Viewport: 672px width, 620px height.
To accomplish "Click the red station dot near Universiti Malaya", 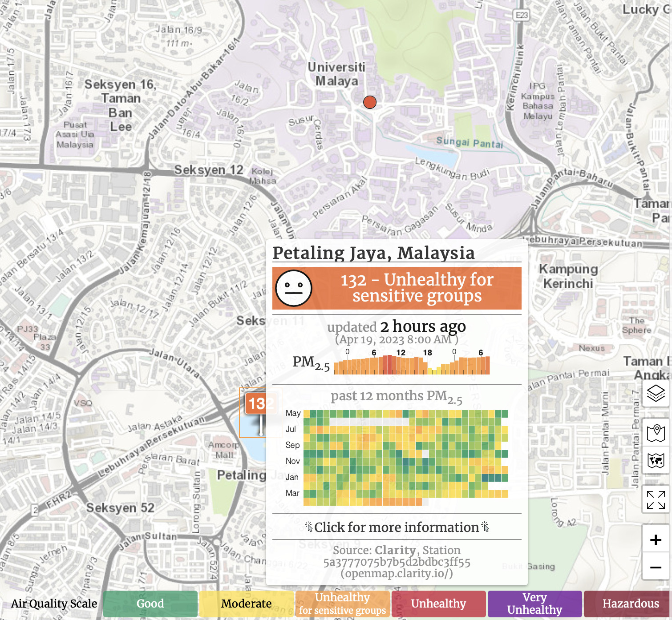I will pos(370,102).
